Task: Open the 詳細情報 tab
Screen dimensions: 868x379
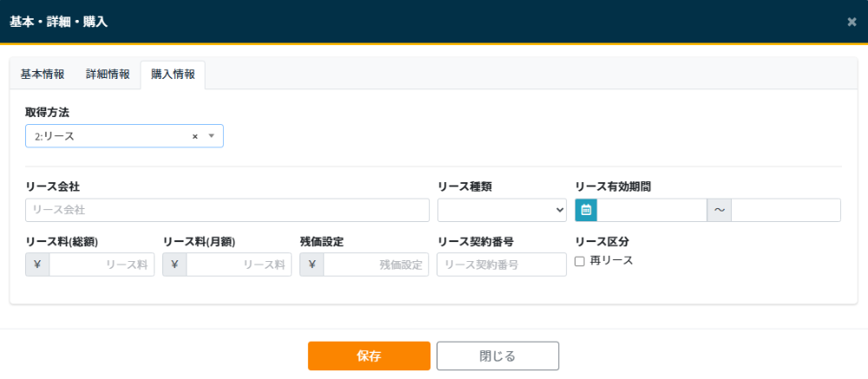Action: (108, 75)
